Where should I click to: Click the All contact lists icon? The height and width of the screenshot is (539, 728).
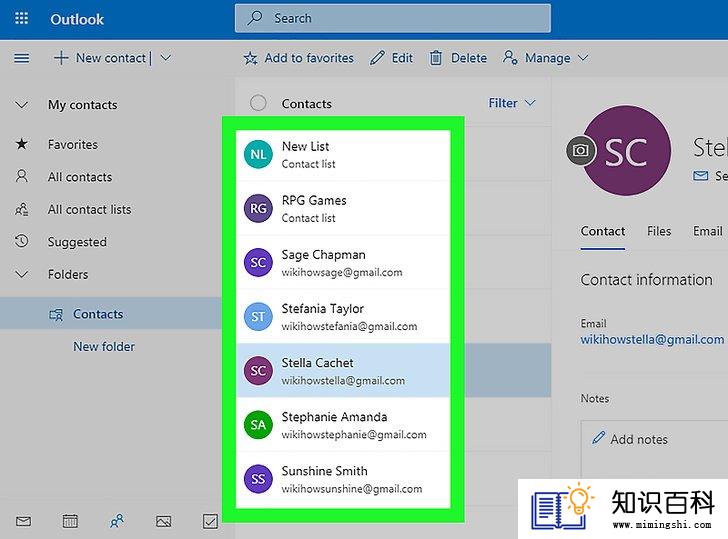21,209
